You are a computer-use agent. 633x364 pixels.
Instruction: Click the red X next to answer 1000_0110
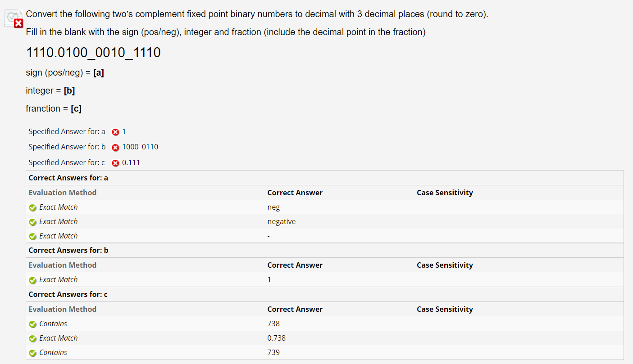(x=115, y=147)
